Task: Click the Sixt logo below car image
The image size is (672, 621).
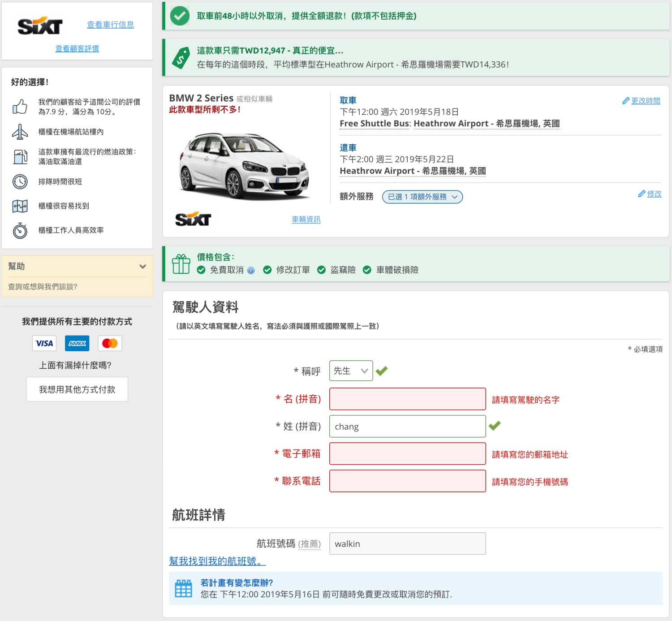Action: point(193,219)
